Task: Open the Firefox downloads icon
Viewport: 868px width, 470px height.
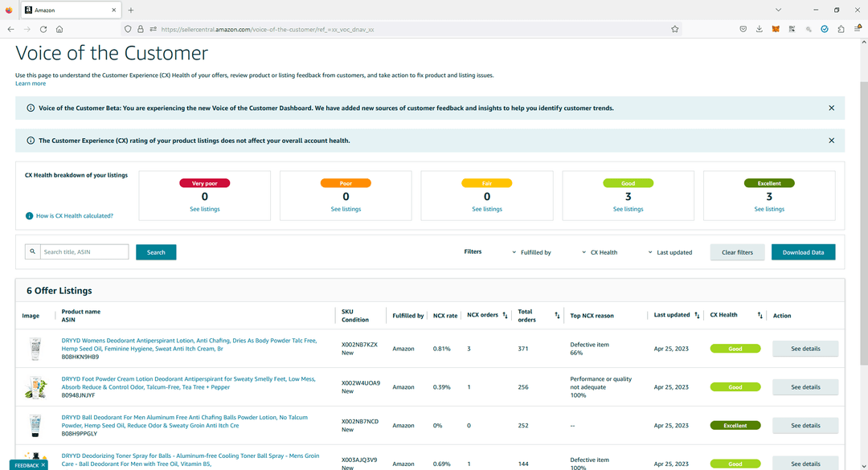Action: [x=759, y=30]
